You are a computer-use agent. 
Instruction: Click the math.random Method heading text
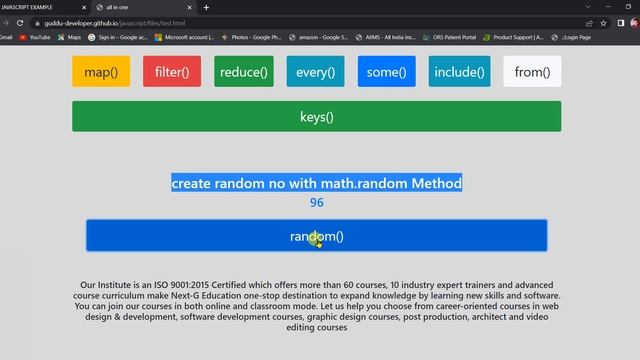click(x=317, y=183)
